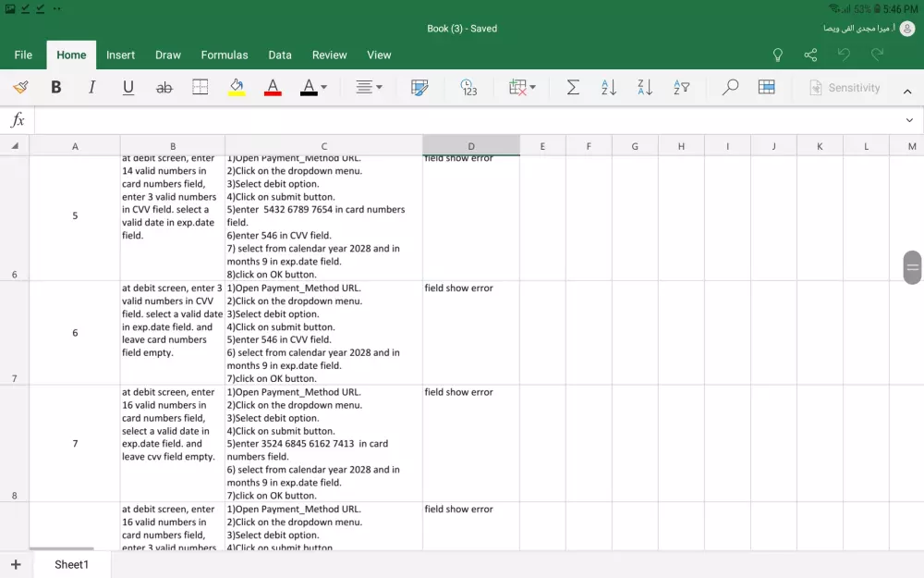This screenshot has width=924, height=578.
Task: Expand the font color dropdown arrow
Action: tap(323, 88)
